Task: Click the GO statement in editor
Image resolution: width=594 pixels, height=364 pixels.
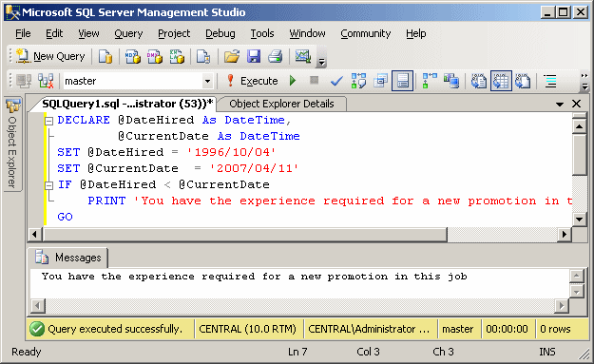Action: point(65,217)
